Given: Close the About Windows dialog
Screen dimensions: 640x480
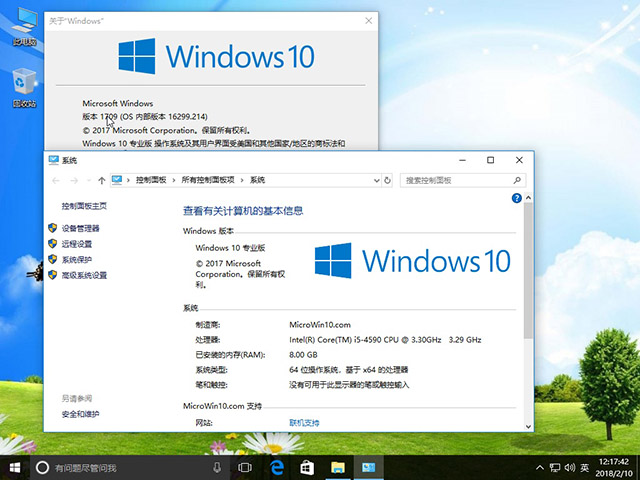Looking at the screenshot, I should [369, 21].
